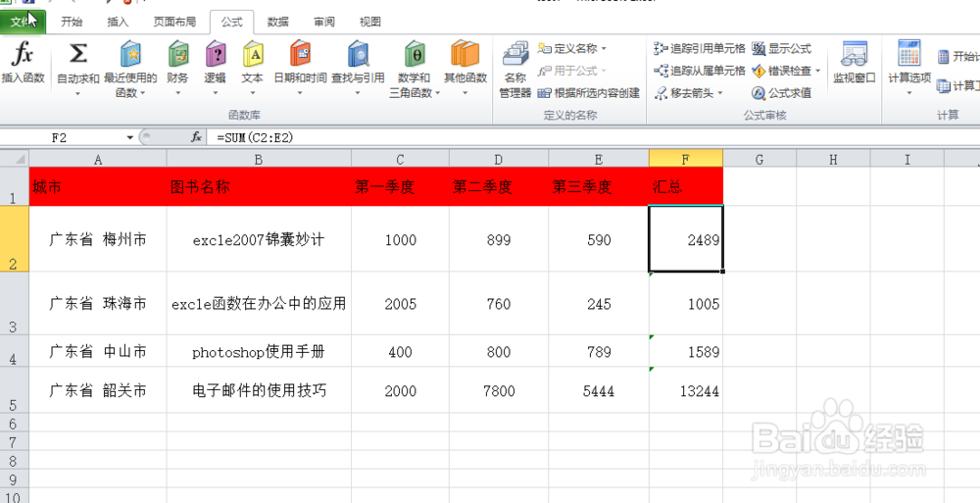Click Create from Selection (根据所选内容创建)
The width and height of the screenshot is (980, 503).
tap(589, 93)
